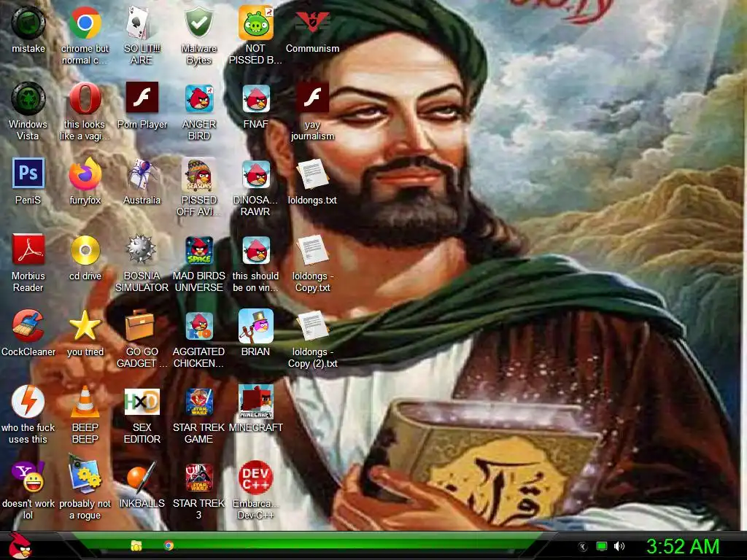This screenshot has width=747, height=560.
Task: Launch the red Opera browser icon
Action: (x=85, y=98)
